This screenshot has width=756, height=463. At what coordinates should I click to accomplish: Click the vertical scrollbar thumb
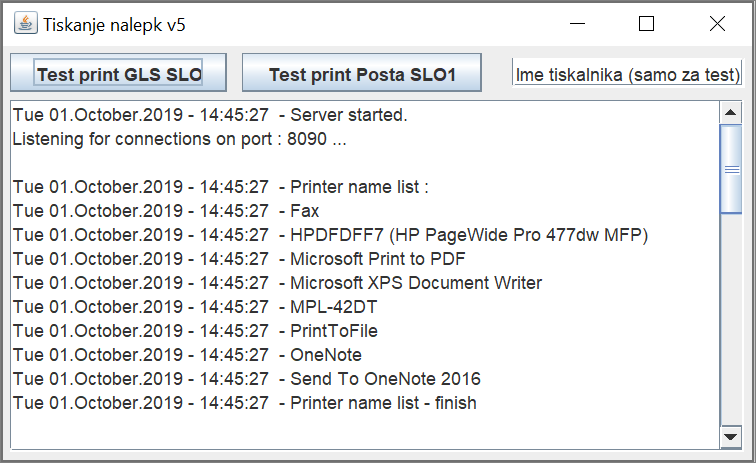point(730,169)
